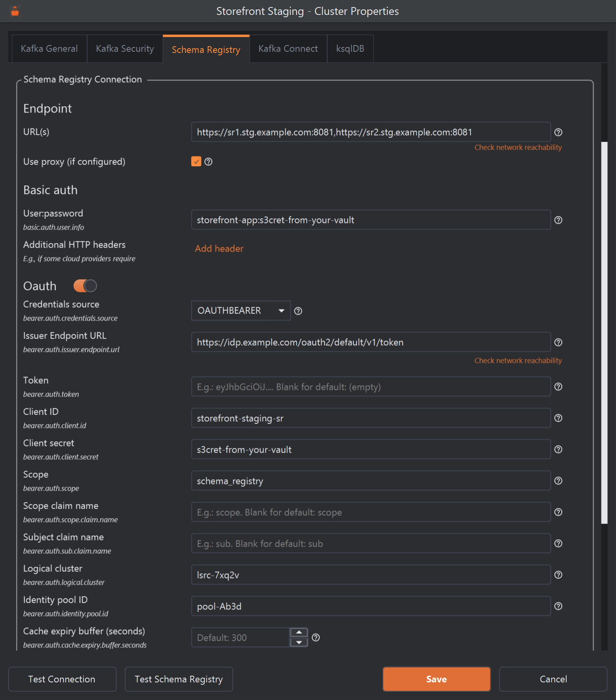Focus the Cache expiry buffer seconds field

pos(241,638)
